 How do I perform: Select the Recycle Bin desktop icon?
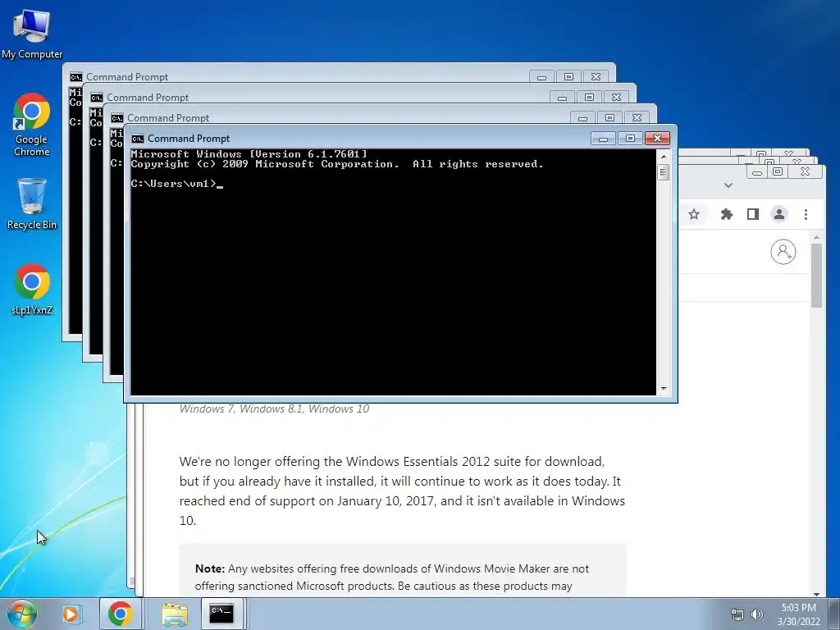tap(32, 204)
